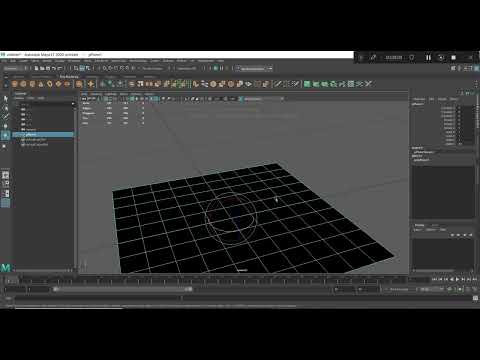Open the recorder's pen annotation tool

[x=373, y=58]
